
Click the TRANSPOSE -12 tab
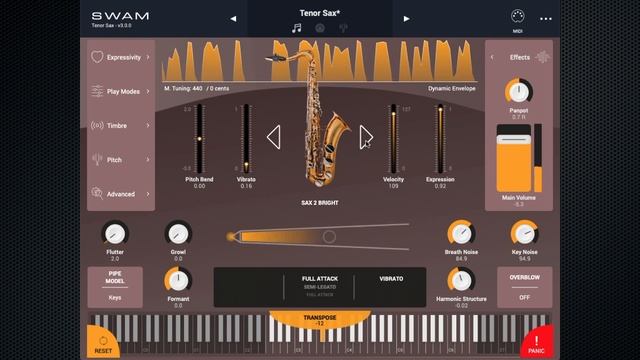pos(320,320)
